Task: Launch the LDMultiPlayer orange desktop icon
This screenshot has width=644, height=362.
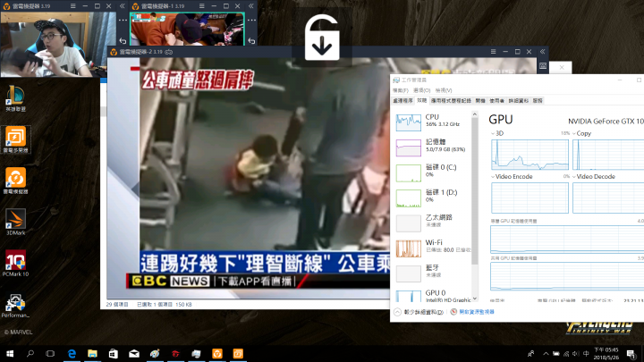Action: pos(15,139)
